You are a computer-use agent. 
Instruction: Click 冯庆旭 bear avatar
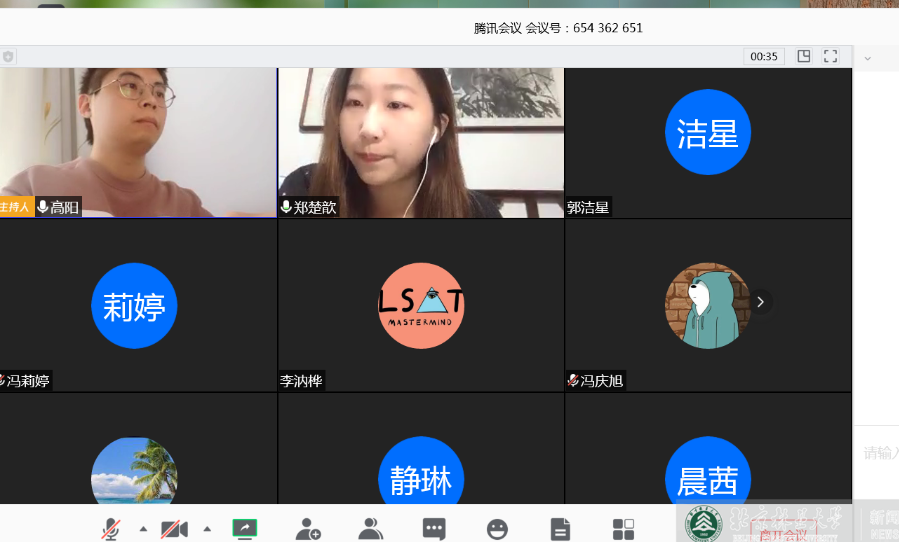tap(708, 306)
